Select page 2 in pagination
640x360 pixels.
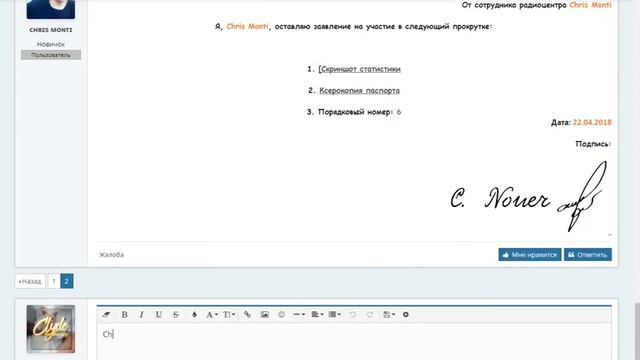coord(67,281)
